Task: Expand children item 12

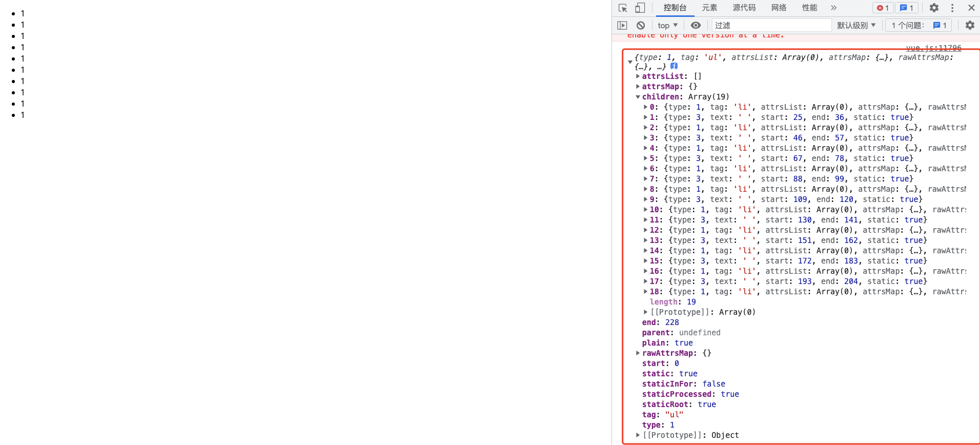Action: [645, 230]
